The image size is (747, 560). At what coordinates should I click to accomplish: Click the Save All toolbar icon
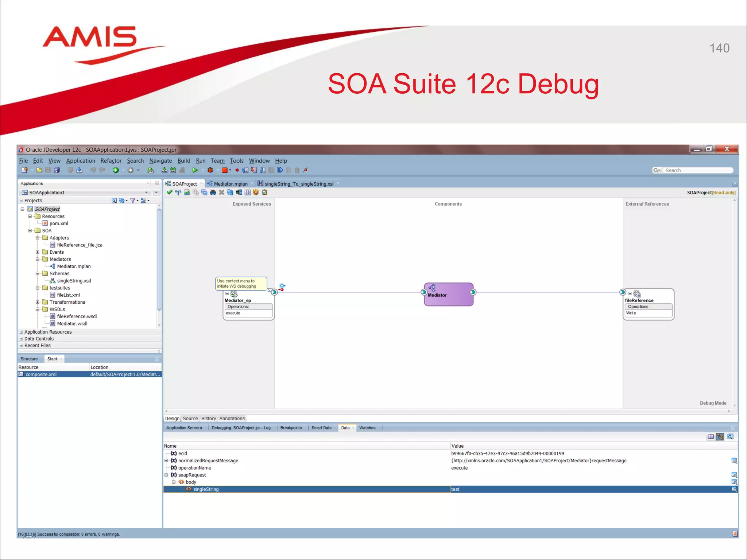[x=57, y=170]
